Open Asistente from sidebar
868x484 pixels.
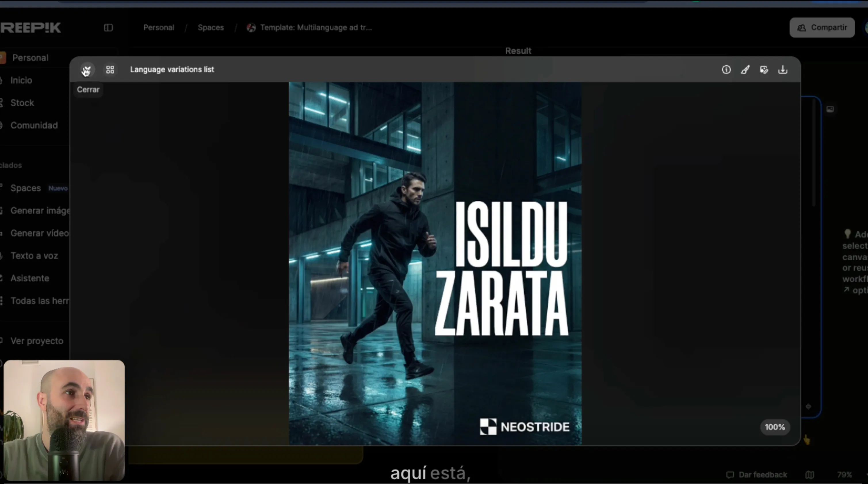tap(30, 278)
